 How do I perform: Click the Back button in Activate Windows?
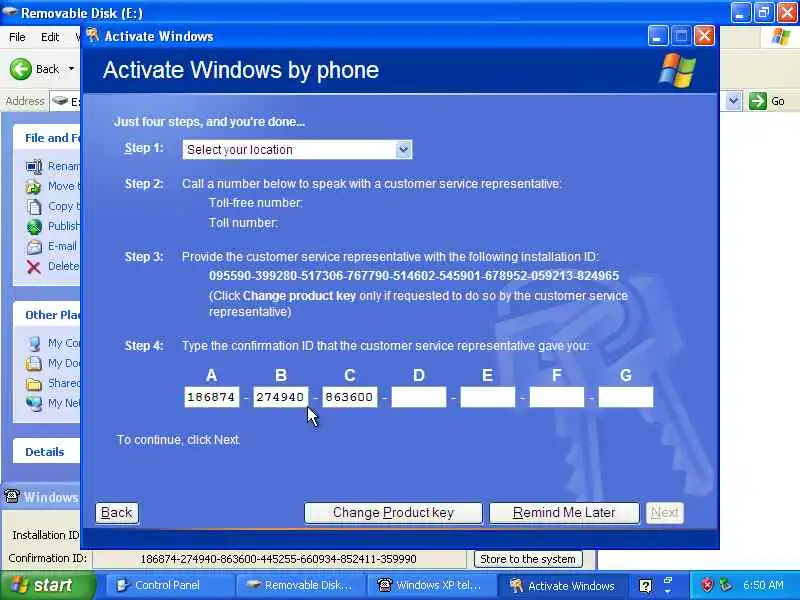coord(117,513)
